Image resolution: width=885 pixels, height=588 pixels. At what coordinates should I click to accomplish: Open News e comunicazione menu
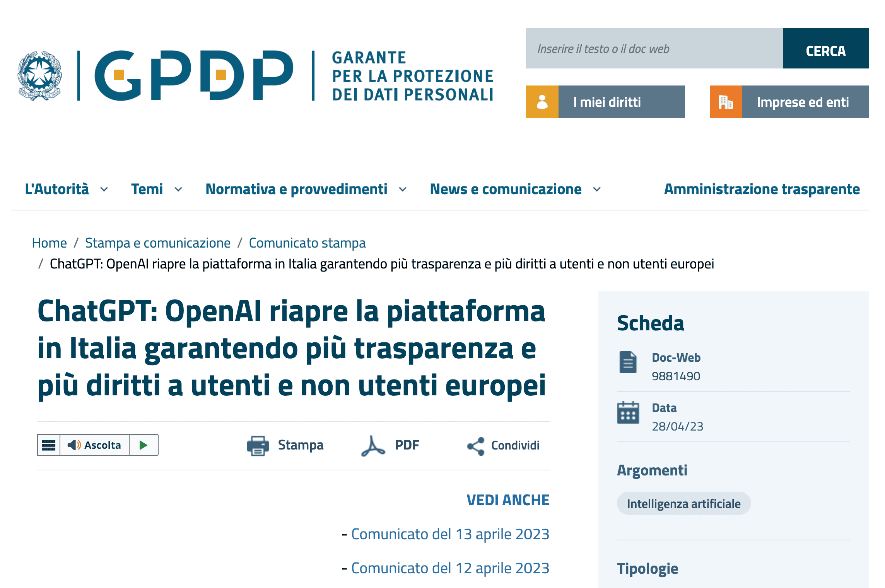(506, 189)
